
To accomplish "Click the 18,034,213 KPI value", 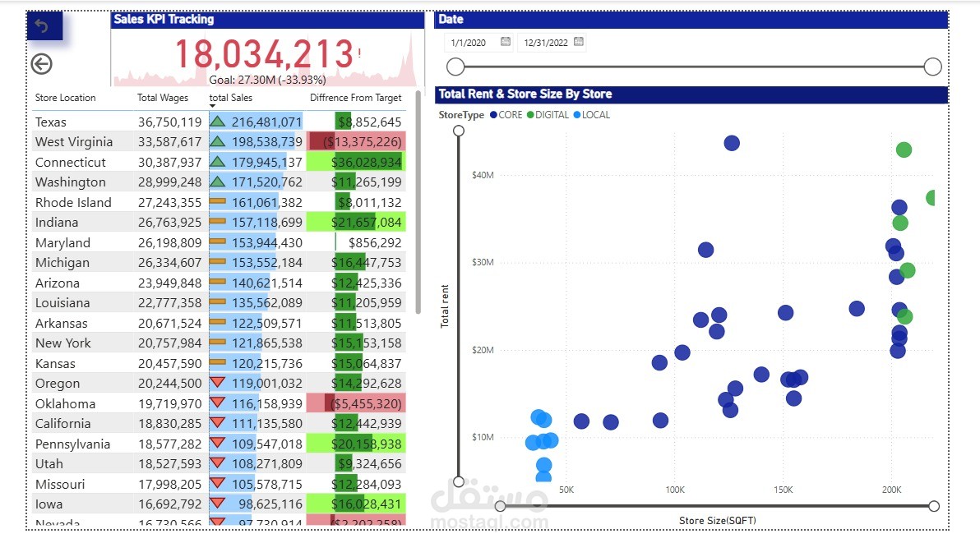I will tap(264, 53).
